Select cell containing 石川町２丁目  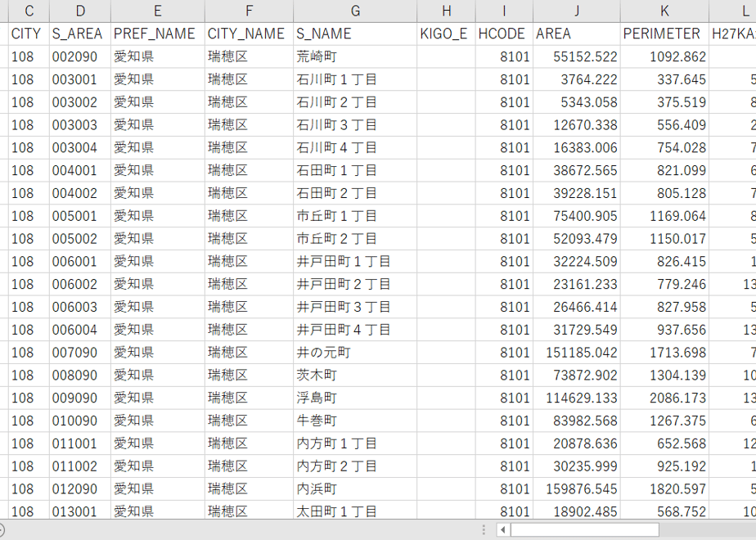pos(355,102)
